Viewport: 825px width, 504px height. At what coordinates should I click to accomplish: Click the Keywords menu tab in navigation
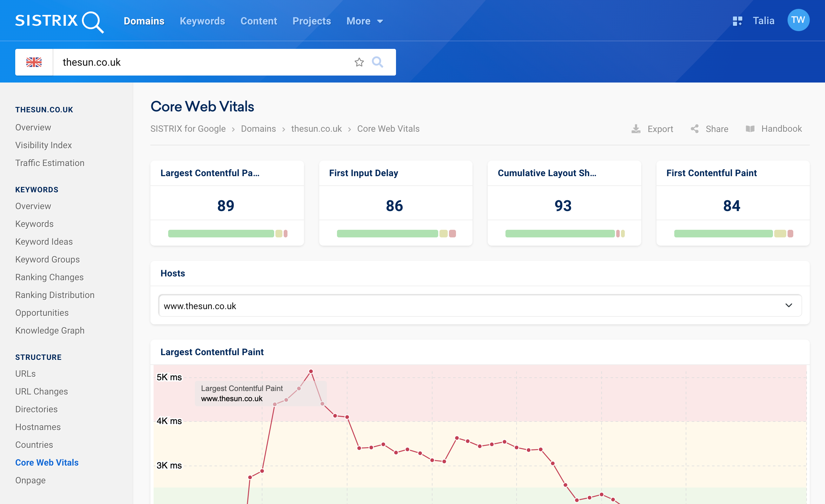[x=202, y=21]
